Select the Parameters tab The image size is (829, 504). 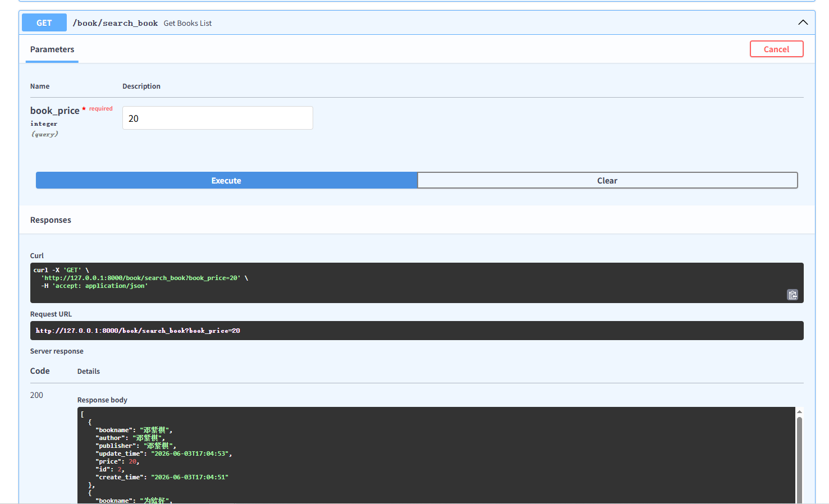click(52, 49)
